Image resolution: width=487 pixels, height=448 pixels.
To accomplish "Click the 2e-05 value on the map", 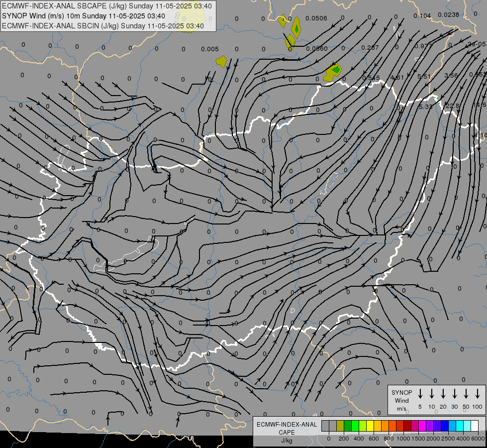I will click(477, 44).
